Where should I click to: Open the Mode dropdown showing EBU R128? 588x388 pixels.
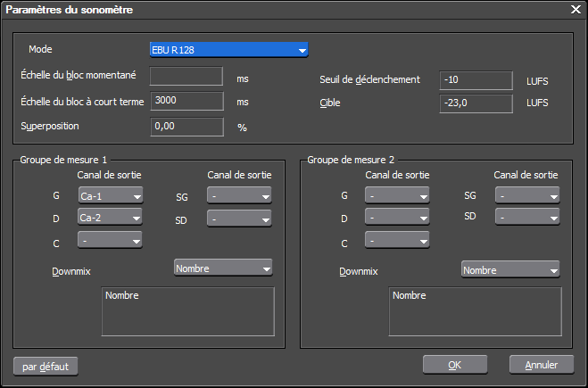pyautogui.click(x=228, y=50)
